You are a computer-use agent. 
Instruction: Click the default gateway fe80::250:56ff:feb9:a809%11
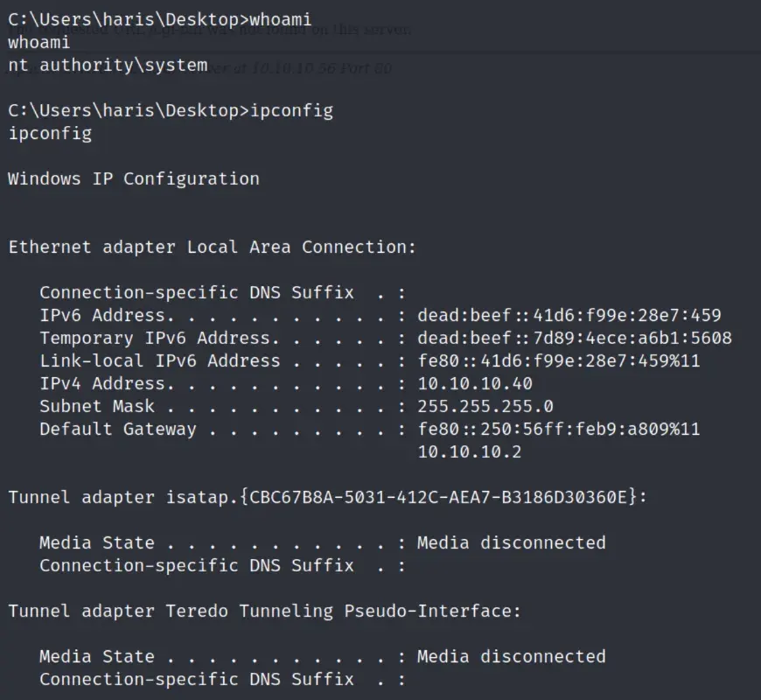(558, 429)
